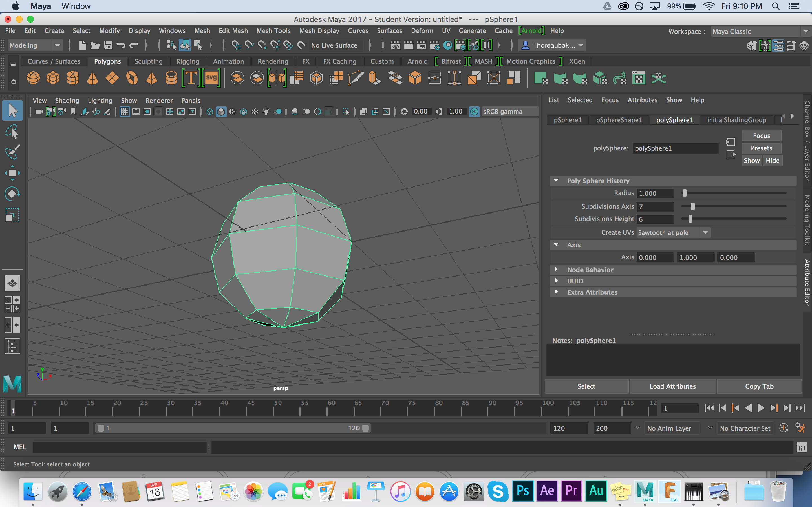Open the Attributes menu in Attribute Editor
Image resolution: width=812 pixels, height=507 pixels.
[x=642, y=100]
